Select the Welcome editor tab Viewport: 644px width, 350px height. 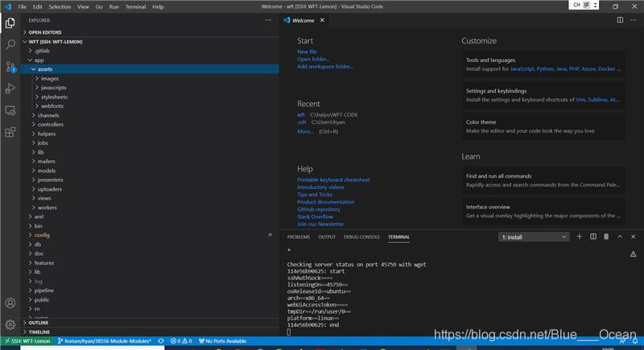click(x=303, y=20)
